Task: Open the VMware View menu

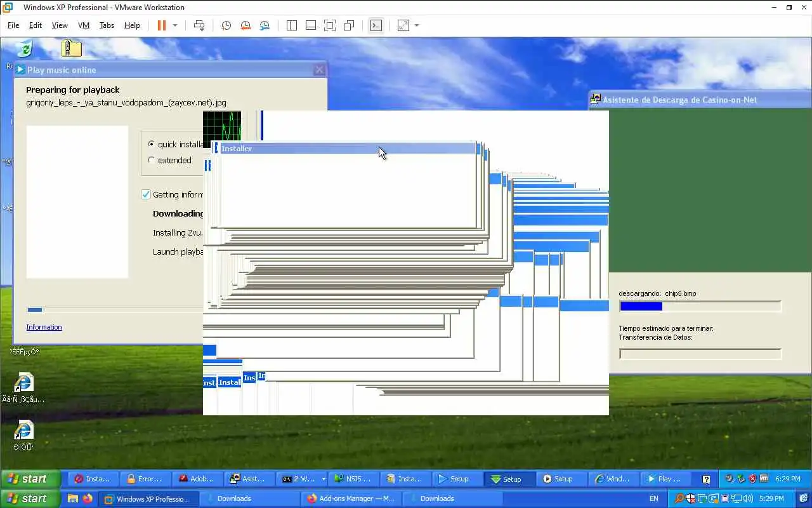Action: point(60,25)
